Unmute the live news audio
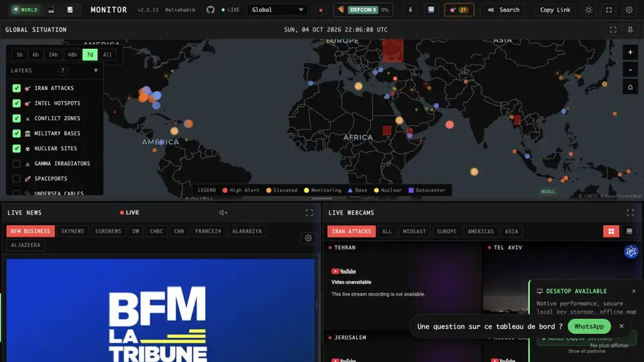 click(223, 213)
